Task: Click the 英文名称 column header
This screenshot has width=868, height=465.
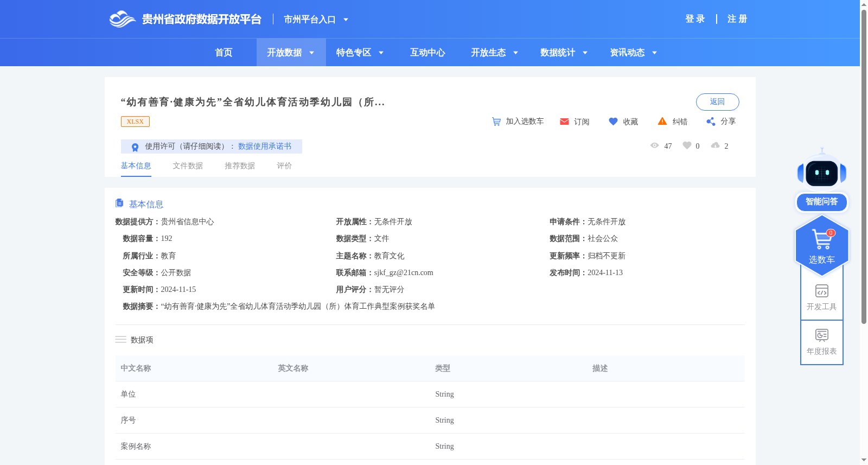Action: point(293,368)
